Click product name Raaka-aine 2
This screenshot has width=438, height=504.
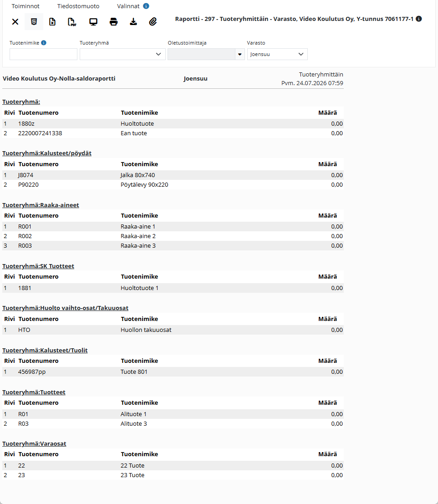pos(138,236)
